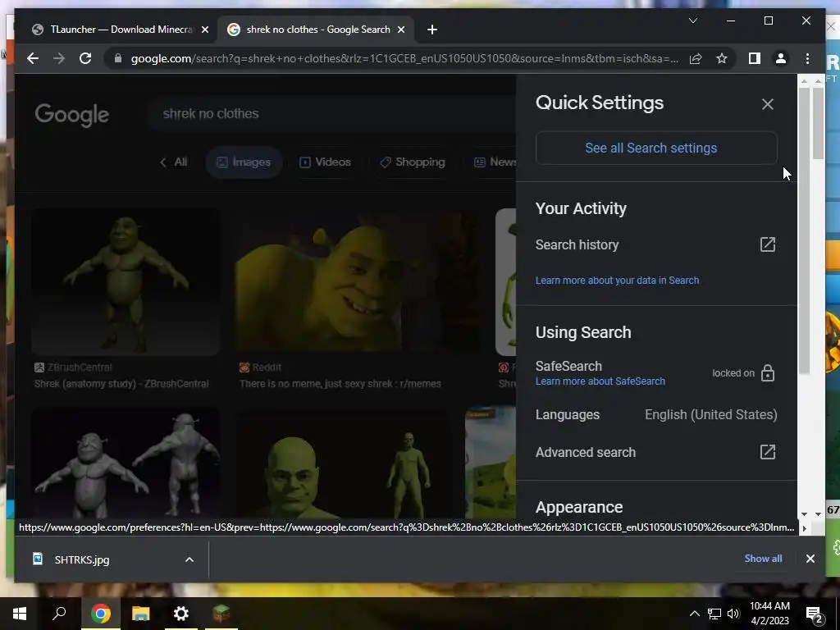Close the TLauncher tab
840x630 pixels.
click(204, 30)
